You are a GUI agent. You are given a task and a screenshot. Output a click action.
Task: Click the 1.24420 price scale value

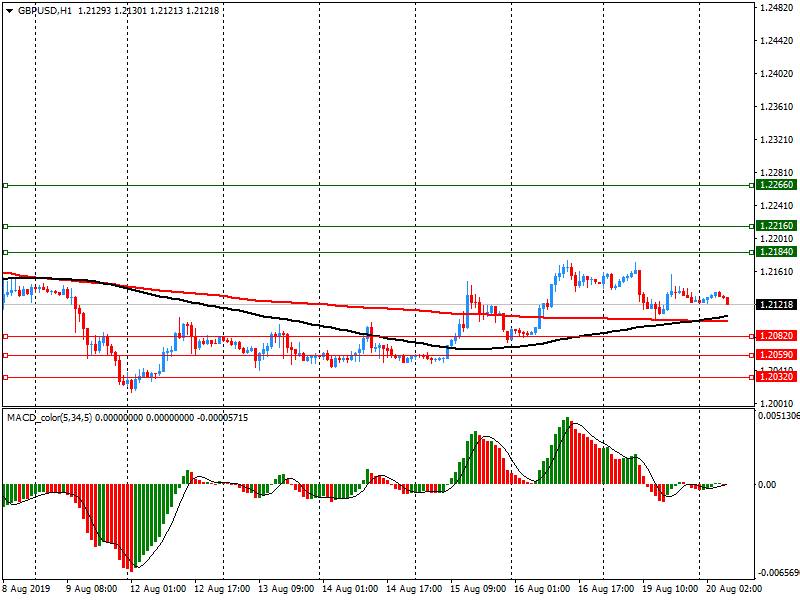[777, 41]
